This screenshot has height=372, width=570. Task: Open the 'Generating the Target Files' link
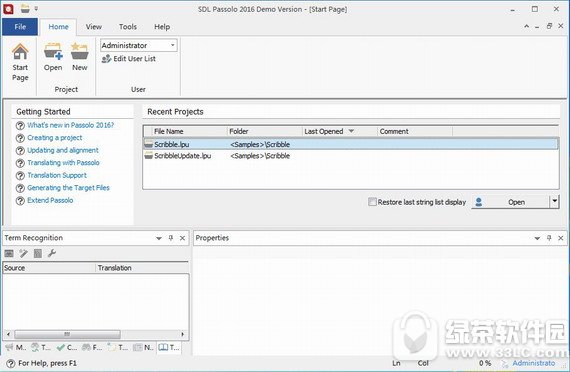click(x=68, y=188)
